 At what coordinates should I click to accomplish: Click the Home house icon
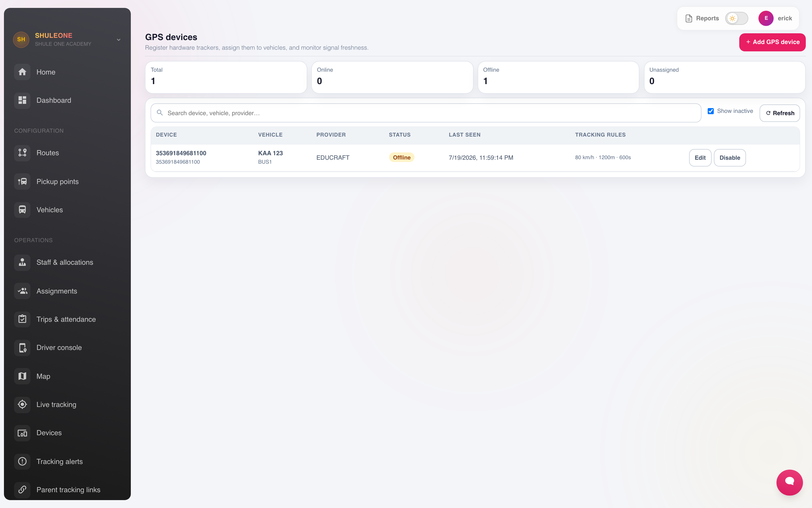22,72
